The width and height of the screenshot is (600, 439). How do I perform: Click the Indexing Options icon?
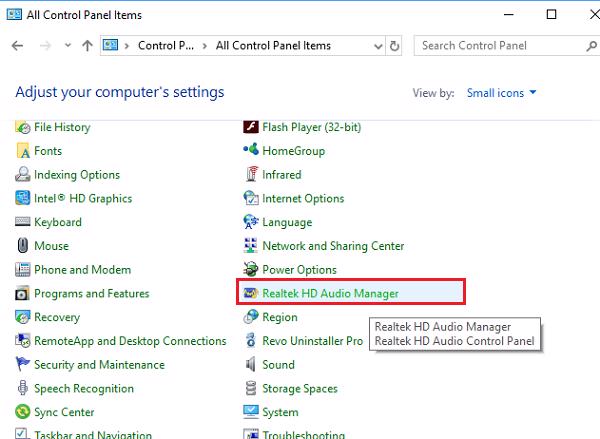pyautogui.click(x=23, y=175)
